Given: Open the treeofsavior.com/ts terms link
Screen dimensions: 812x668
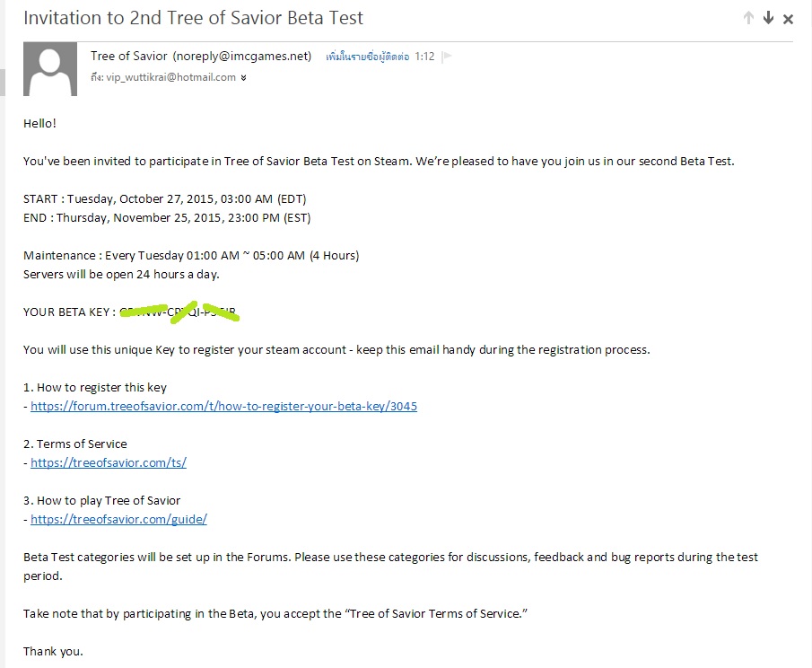Looking at the screenshot, I should tap(109, 462).
